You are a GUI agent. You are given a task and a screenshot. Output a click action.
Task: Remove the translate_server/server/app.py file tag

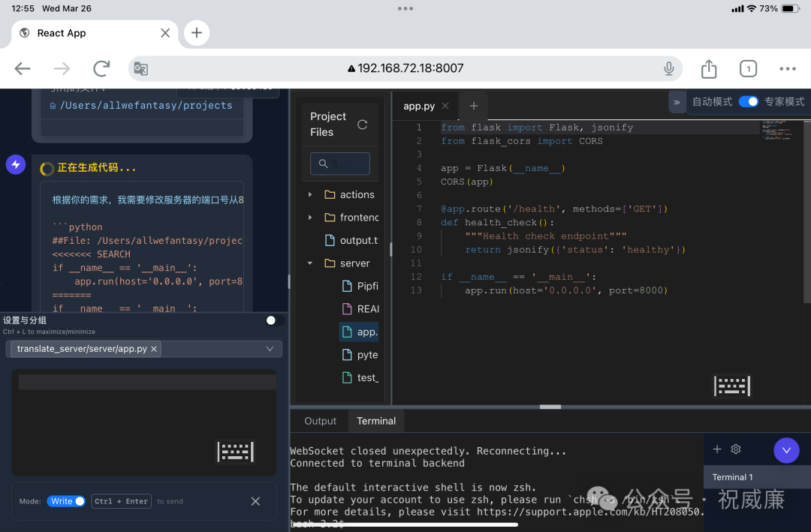point(154,349)
